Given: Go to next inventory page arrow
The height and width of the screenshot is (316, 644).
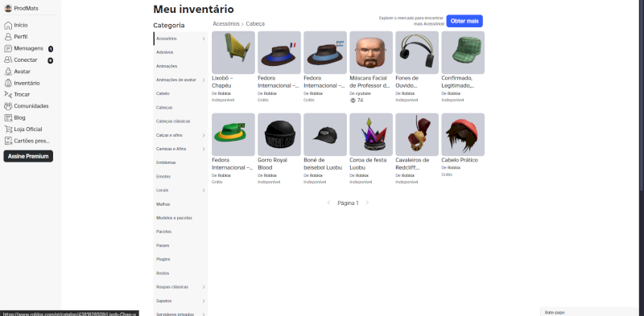Looking at the screenshot, I should (367, 203).
